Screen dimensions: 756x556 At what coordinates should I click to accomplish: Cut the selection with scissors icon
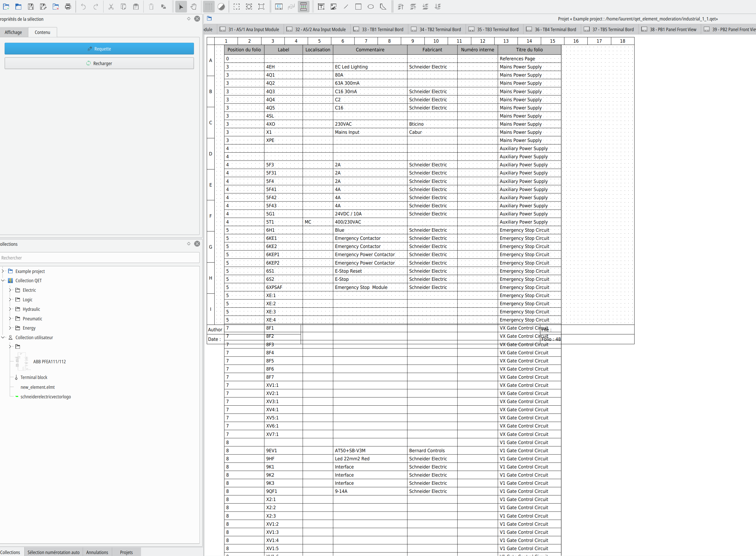click(x=111, y=6)
